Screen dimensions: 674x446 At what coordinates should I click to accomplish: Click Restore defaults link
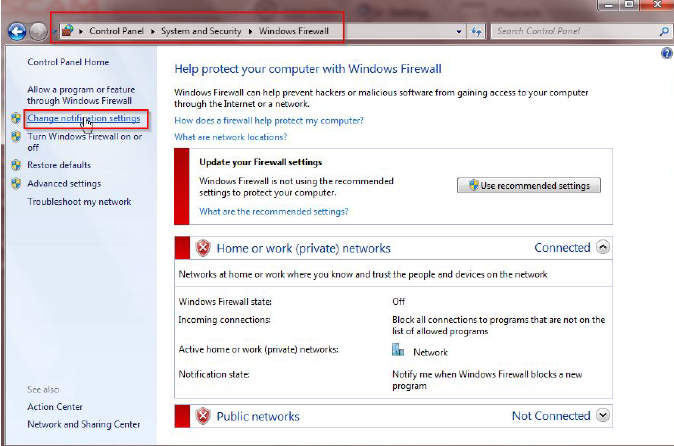pyautogui.click(x=59, y=165)
